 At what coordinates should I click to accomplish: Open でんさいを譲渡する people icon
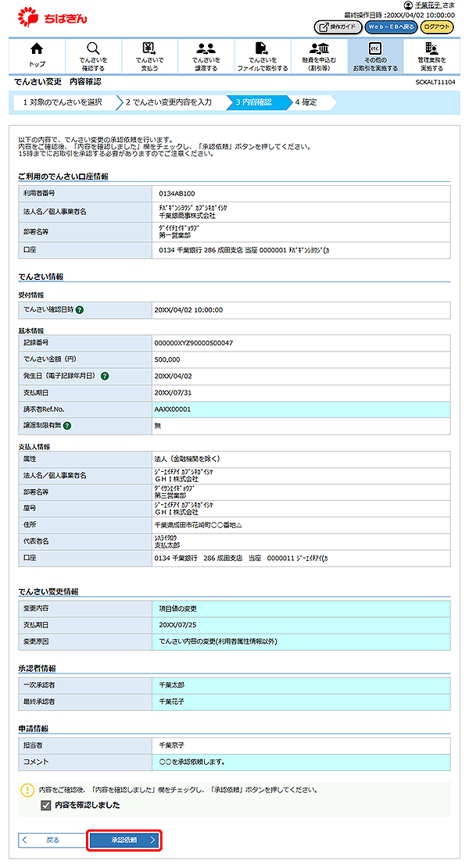point(206,55)
